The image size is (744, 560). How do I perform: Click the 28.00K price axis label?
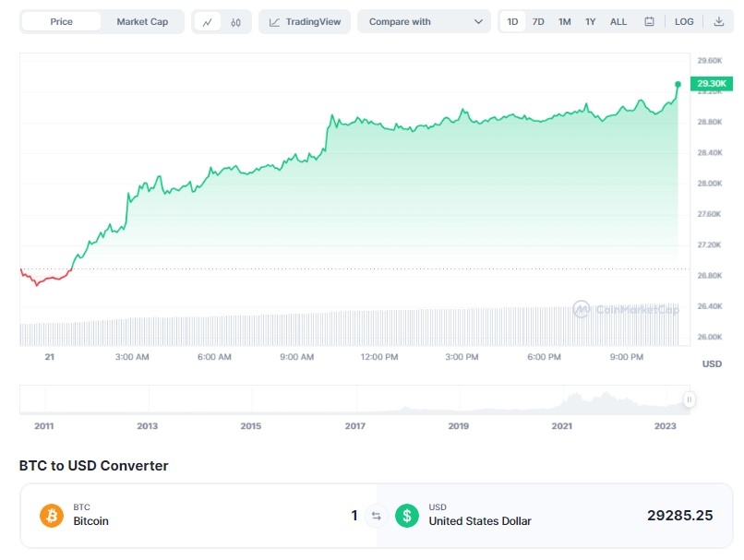coord(709,184)
